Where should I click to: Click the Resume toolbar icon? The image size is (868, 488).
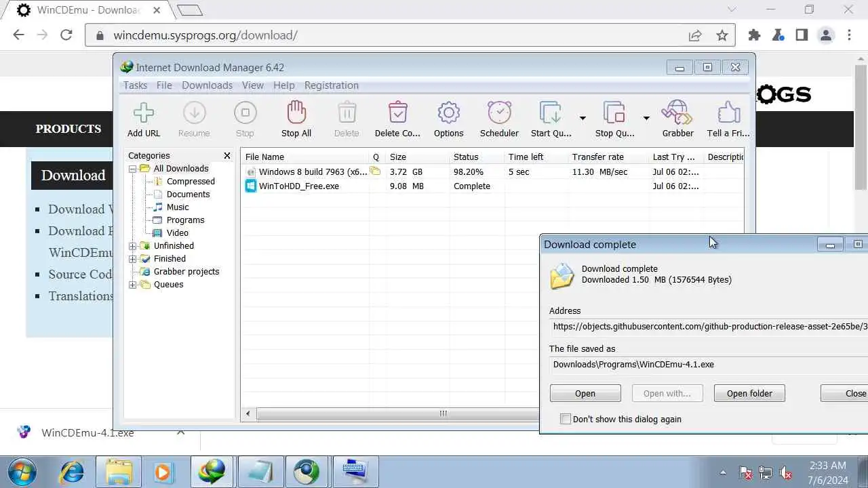coord(194,113)
